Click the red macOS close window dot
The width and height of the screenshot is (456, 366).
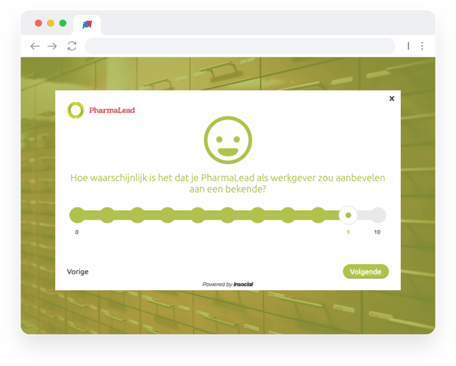pyautogui.click(x=38, y=23)
